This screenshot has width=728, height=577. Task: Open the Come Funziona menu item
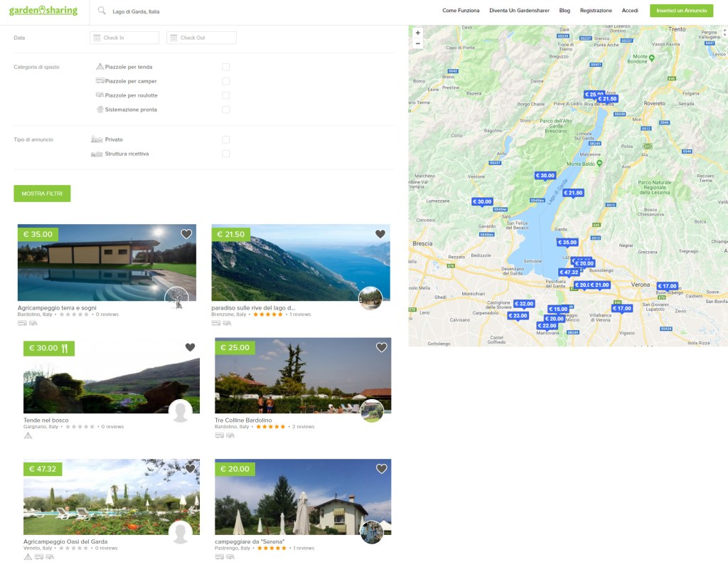point(461,11)
